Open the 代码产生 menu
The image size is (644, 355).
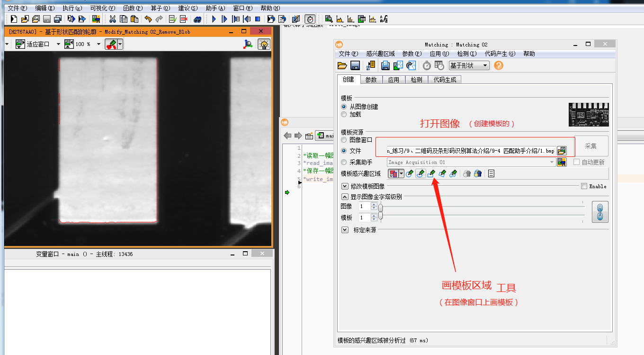500,54
